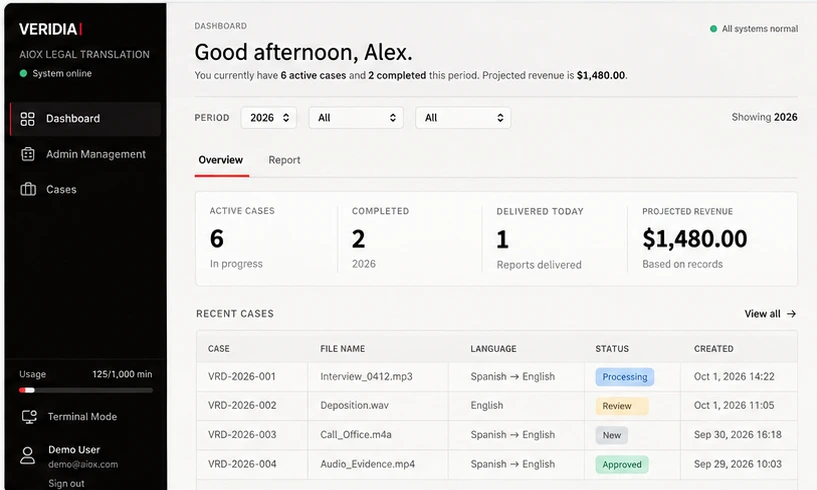Click the VERIDIA logo
The height and width of the screenshot is (490, 817).
[51, 29]
